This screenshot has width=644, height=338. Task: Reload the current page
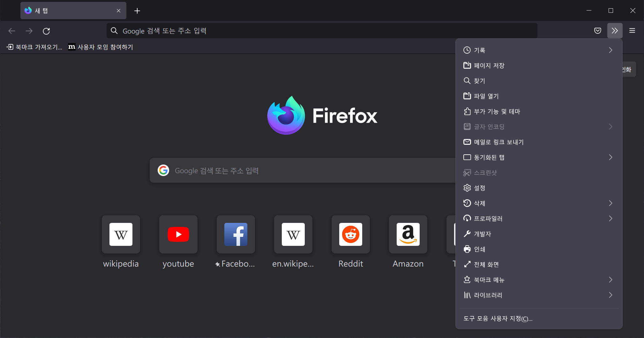46,31
